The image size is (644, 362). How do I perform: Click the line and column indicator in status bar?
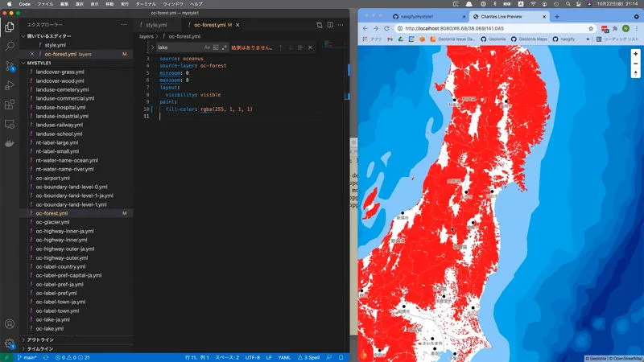[x=197, y=357]
